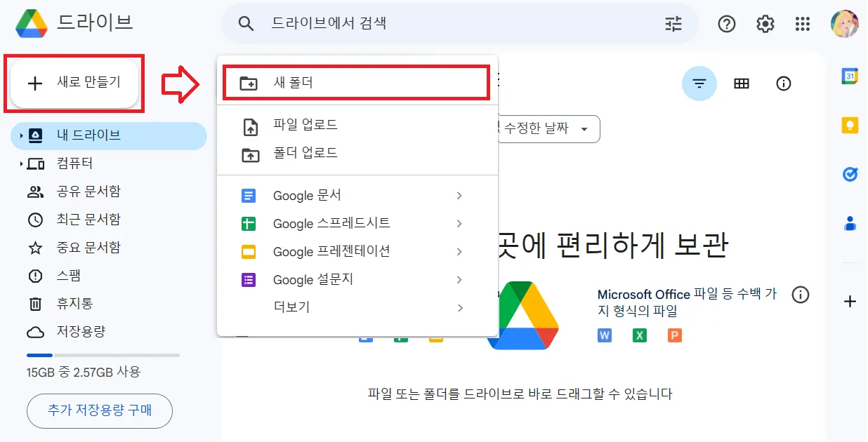Open Google Keep in side panel

click(850, 125)
